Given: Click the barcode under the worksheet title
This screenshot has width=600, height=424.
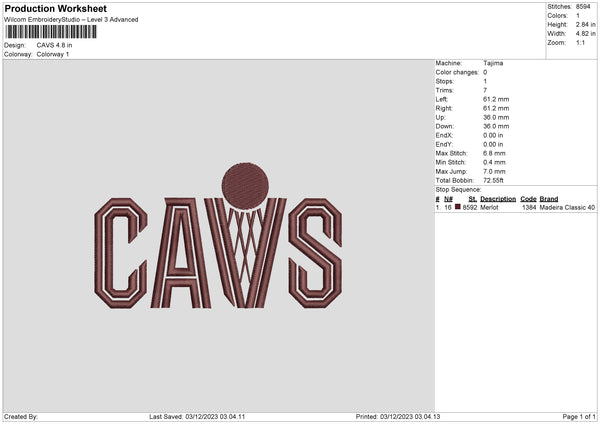Looking at the screenshot, I should [57, 32].
